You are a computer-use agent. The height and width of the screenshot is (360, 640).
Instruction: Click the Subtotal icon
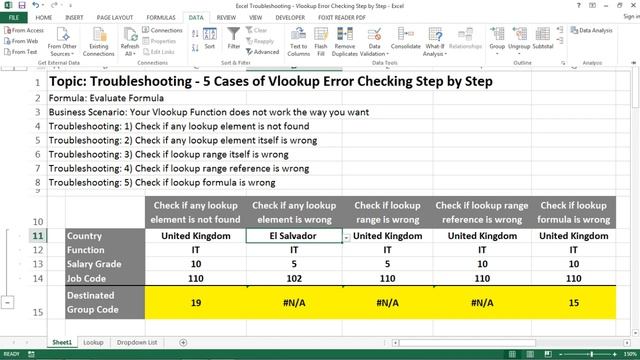(542, 39)
